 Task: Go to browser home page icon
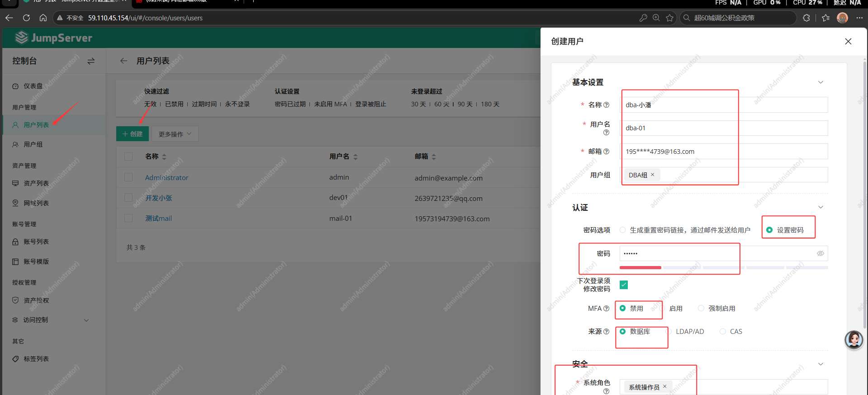point(43,18)
